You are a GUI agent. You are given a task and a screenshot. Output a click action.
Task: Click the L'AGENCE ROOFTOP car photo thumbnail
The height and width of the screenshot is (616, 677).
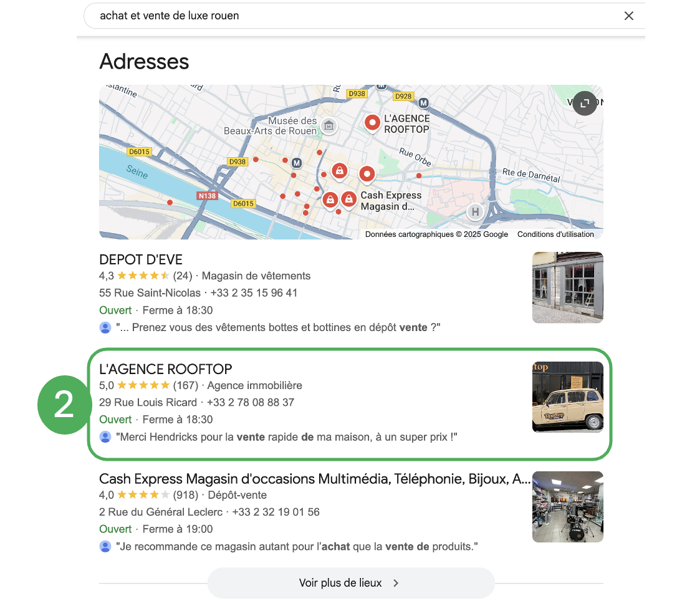pos(568,397)
